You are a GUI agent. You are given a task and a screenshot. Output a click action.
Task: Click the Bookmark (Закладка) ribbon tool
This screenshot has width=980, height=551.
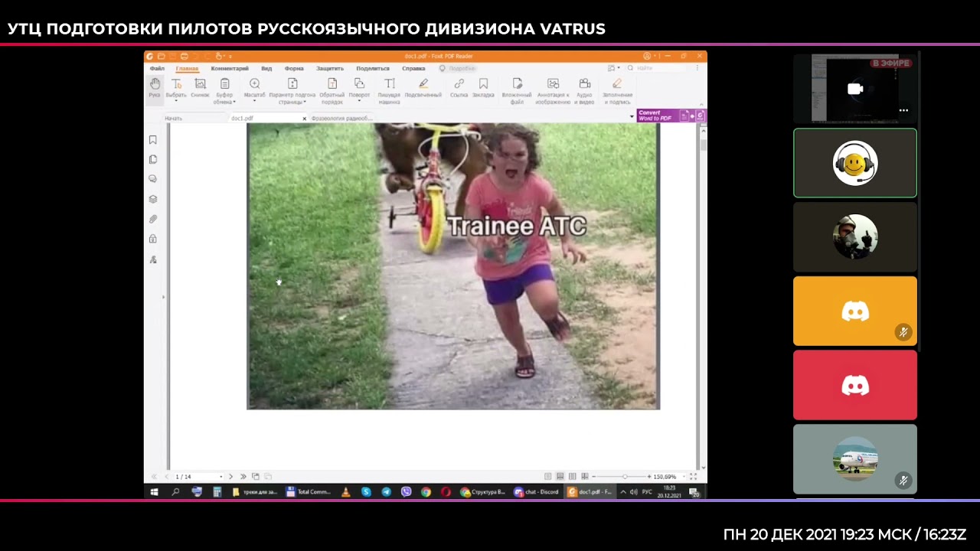(483, 87)
